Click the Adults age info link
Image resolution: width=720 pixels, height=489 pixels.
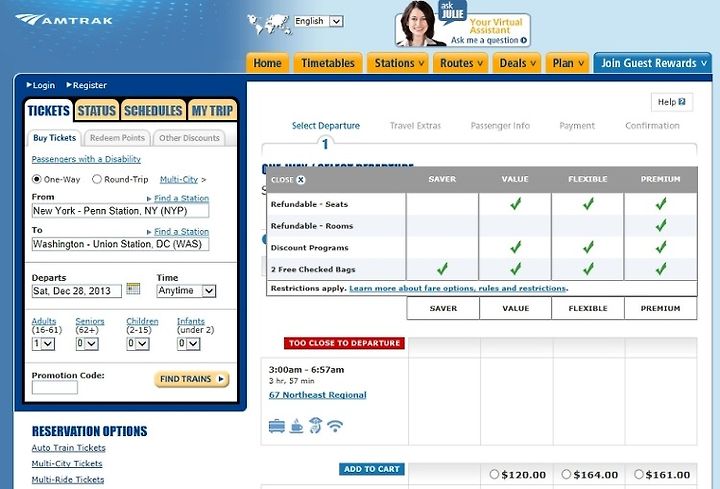44,321
